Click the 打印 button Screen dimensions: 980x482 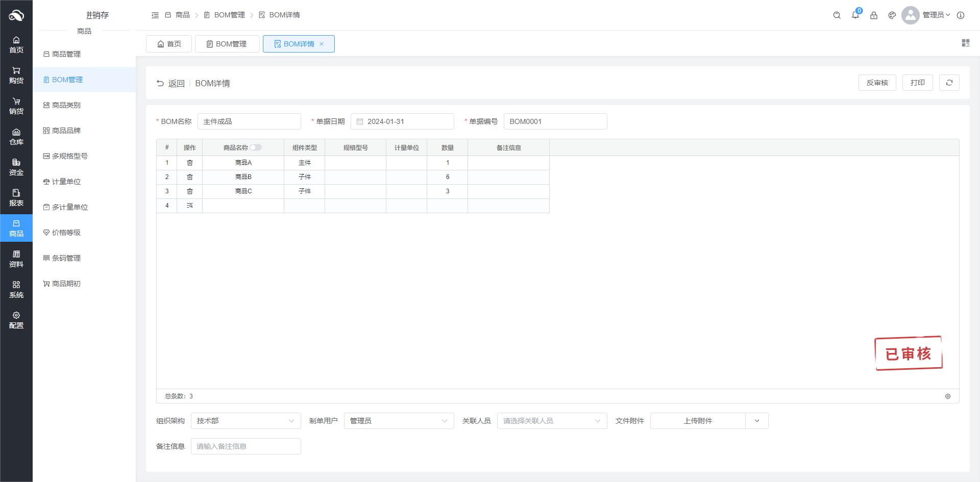[x=917, y=83]
